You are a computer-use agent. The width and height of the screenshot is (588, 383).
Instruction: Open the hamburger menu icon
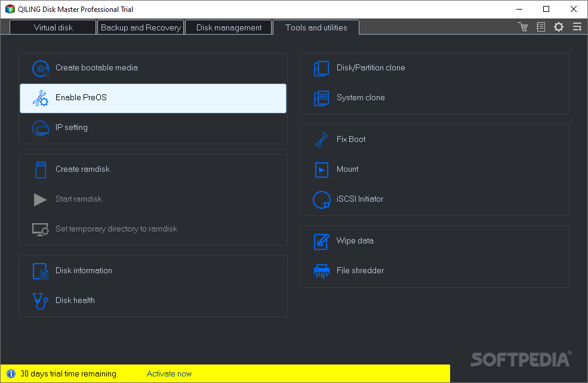(x=577, y=27)
